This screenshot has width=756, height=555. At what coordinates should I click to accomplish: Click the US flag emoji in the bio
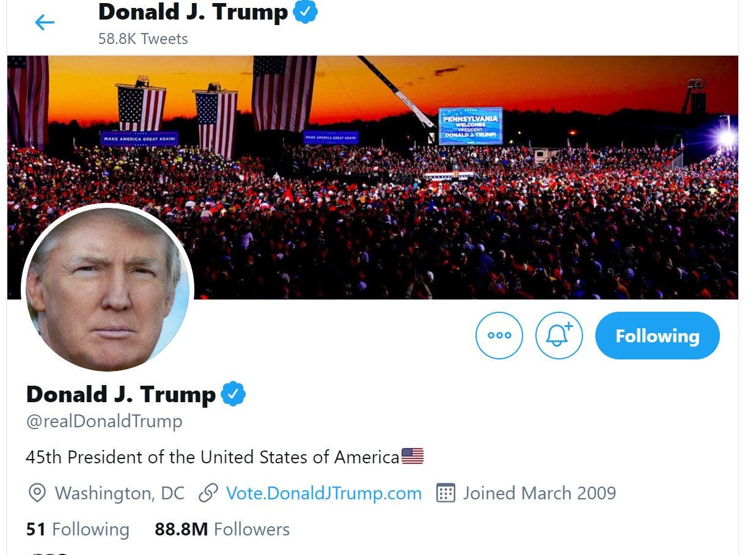pos(413,457)
